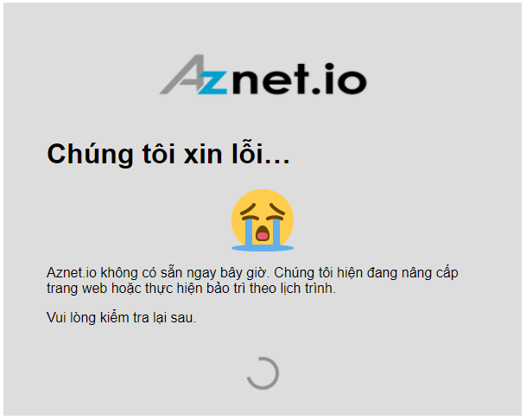Click the word 'Chúng' in the heading
526x420 pixels.
pos(90,155)
